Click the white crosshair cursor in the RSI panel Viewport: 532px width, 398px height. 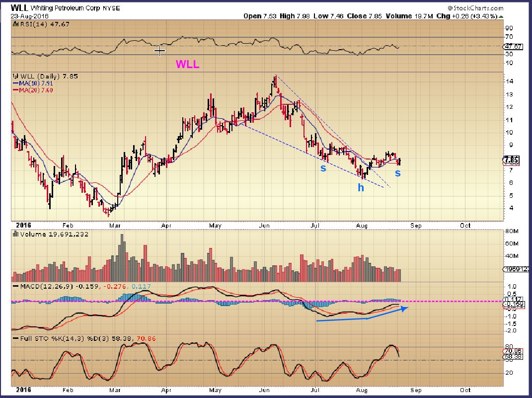coord(159,51)
